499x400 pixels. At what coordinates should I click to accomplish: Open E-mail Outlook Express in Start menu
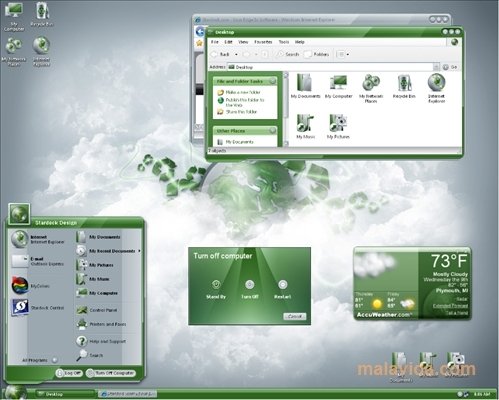37,261
